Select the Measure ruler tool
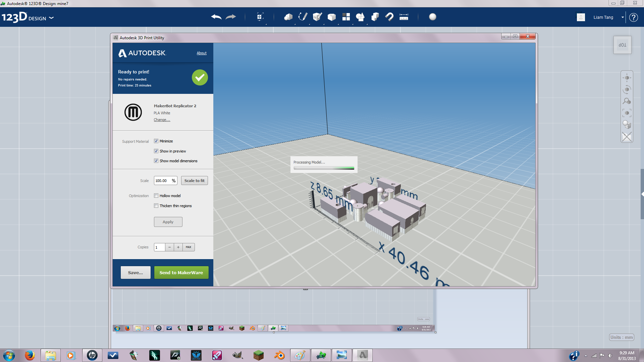Screen dimensions: 644x362 pyautogui.click(x=404, y=17)
